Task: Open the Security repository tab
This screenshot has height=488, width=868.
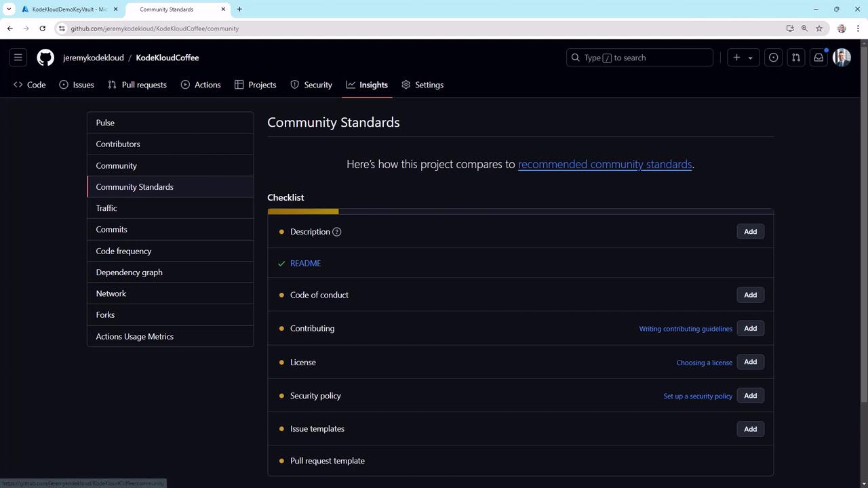Action: click(x=311, y=85)
